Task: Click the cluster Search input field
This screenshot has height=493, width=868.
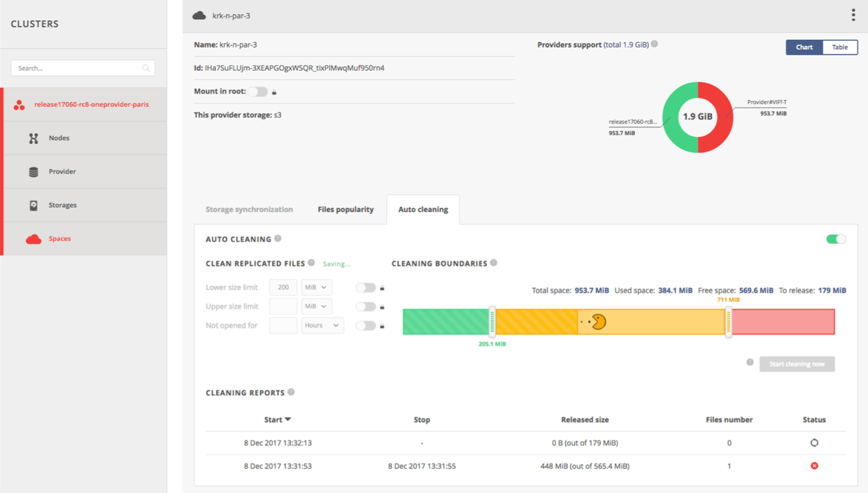Action: [x=83, y=68]
